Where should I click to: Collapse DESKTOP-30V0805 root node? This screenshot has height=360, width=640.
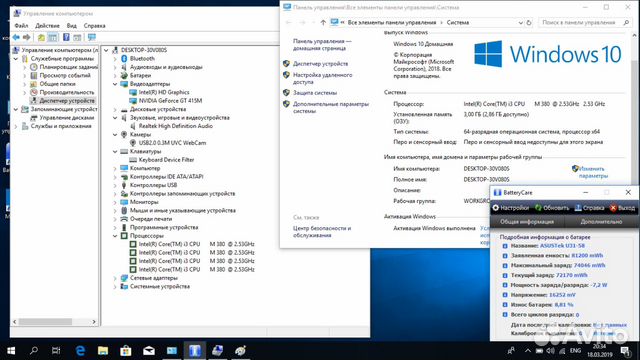pyautogui.click(x=106, y=50)
